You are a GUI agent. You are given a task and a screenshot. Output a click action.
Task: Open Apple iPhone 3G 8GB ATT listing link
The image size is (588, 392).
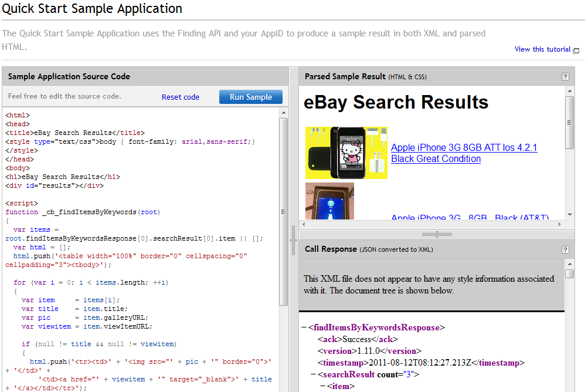[x=463, y=153]
